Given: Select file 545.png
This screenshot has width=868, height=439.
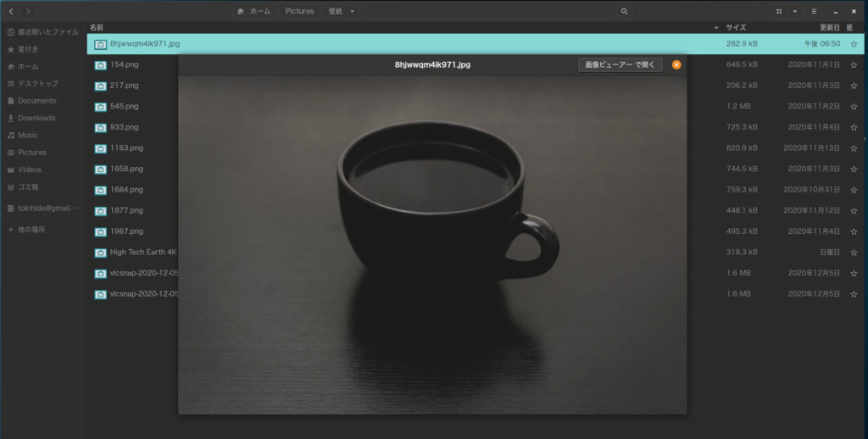Looking at the screenshot, I should 124,106.
